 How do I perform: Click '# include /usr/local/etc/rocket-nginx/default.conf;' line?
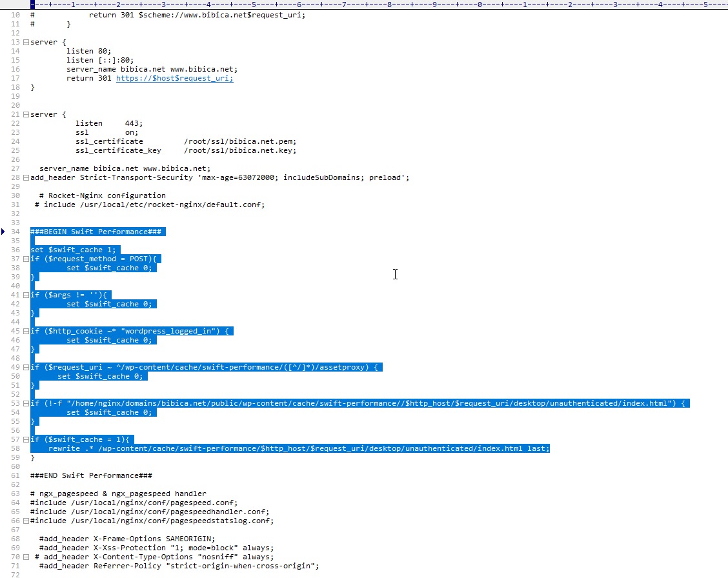click(150, 204)
